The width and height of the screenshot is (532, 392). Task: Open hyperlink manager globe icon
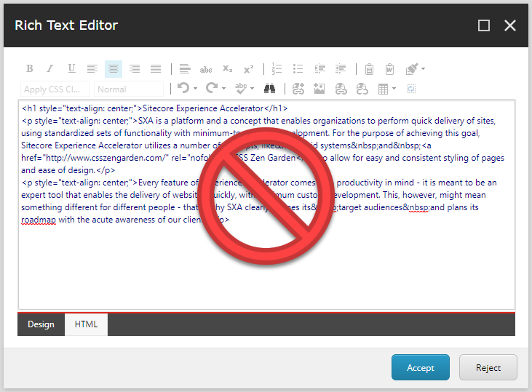point(341,89)
